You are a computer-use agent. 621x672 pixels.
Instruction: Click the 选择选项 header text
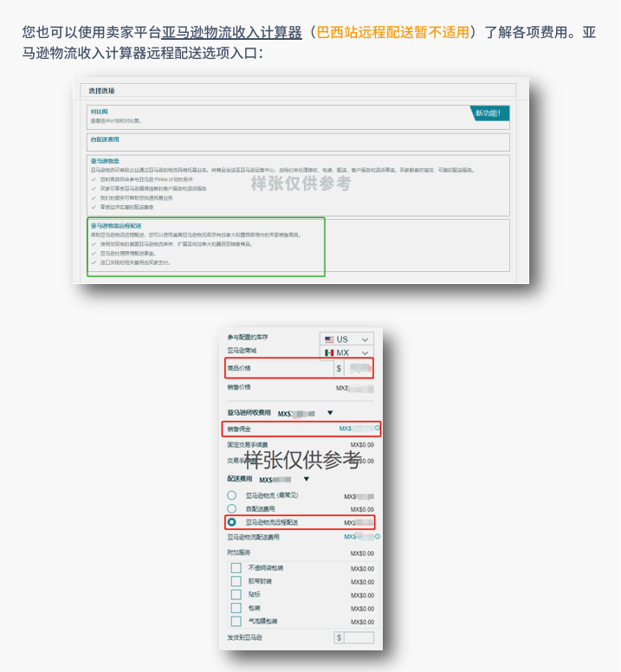click(x=101, y=91)
